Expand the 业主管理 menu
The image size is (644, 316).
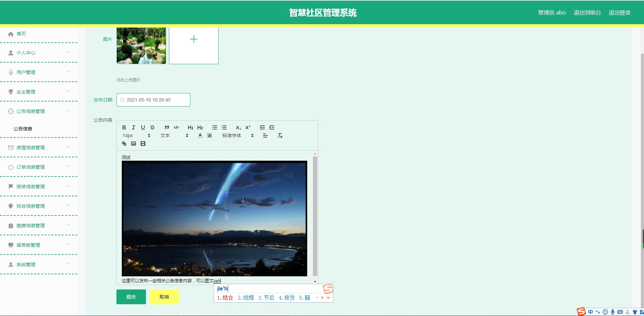(x=39, y=92)
